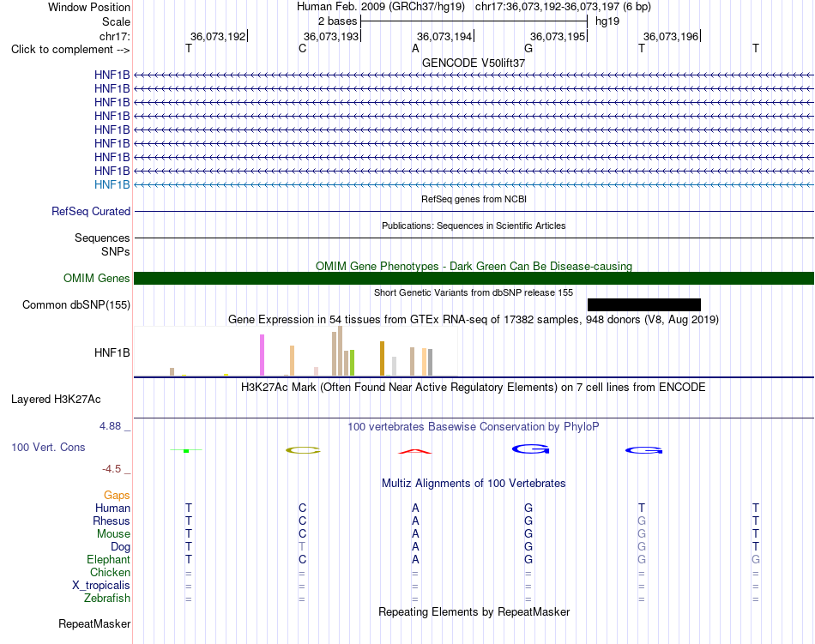Viewport: 815px width, 644px height.
Task: Select the Elephant alignment row label
Action: point(108,559)
